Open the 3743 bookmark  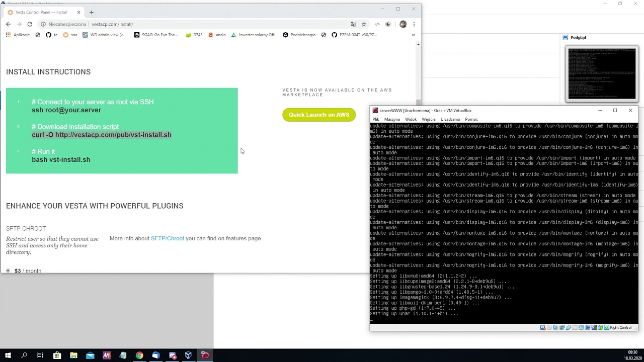(x=194, y=35)
